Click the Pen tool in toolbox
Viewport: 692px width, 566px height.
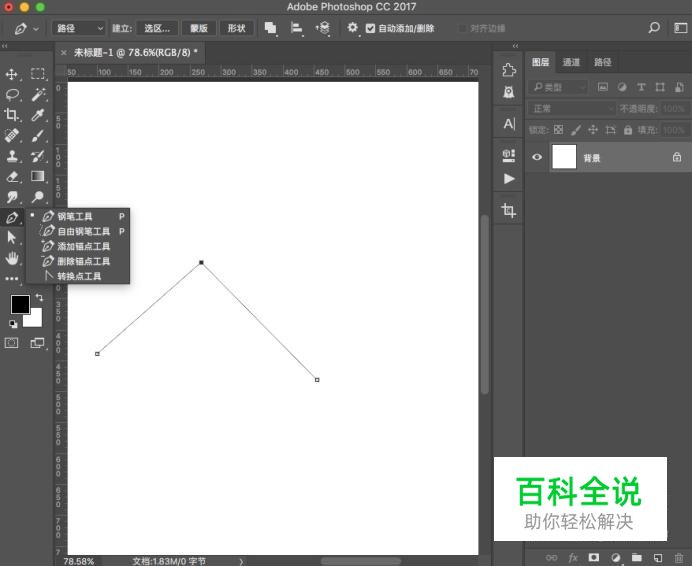(x=11, y=217)
